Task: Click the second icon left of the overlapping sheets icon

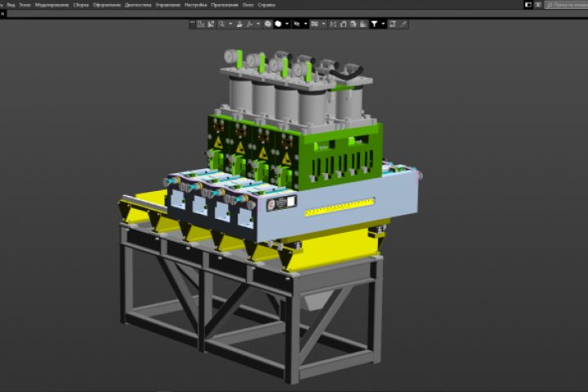Action: coord(343,24)
